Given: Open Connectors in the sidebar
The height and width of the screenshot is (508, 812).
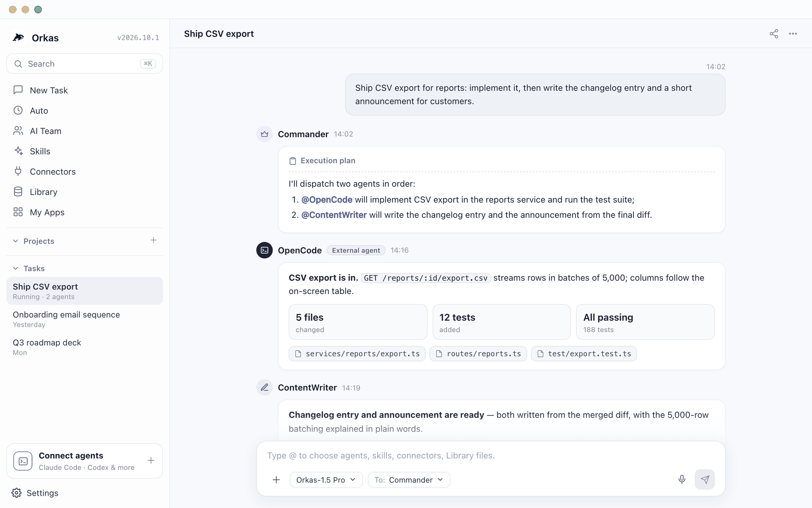Looking at the screenshot, I should point(84,172).
